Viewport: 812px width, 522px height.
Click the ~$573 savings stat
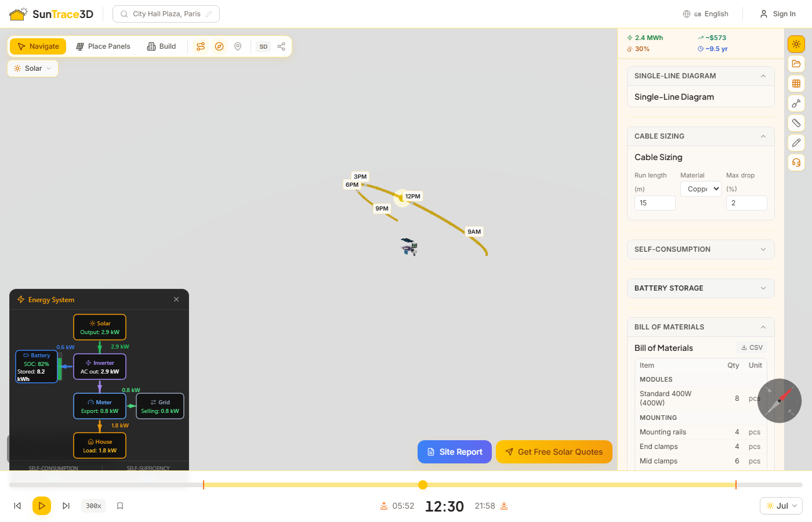pyautogui.click(x=712, y=38)
